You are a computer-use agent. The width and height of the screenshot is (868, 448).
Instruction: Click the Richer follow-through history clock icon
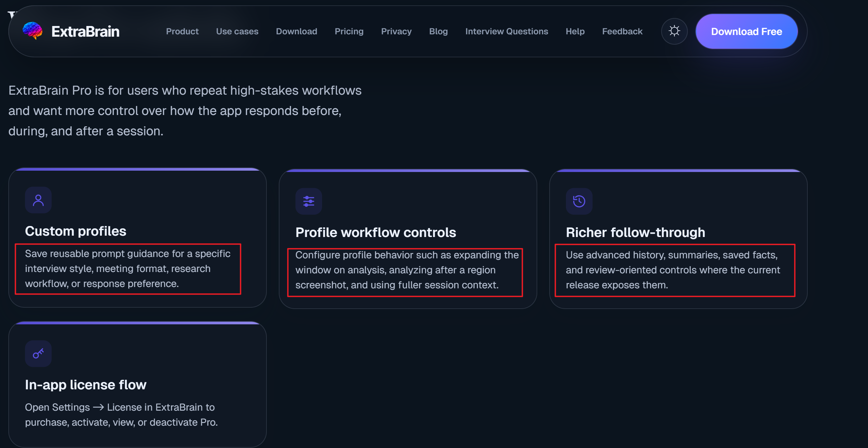pyautogui.click(x=579, y=202)
